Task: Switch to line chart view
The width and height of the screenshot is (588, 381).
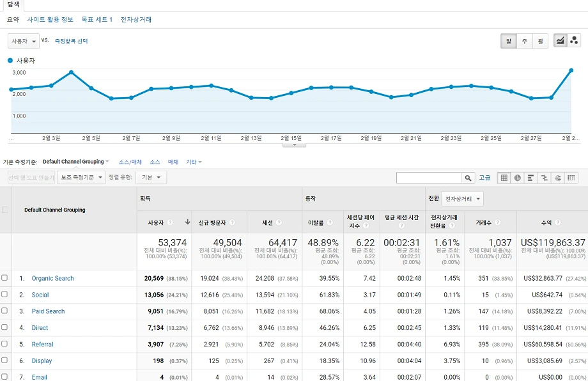Action: coord(561,41)
